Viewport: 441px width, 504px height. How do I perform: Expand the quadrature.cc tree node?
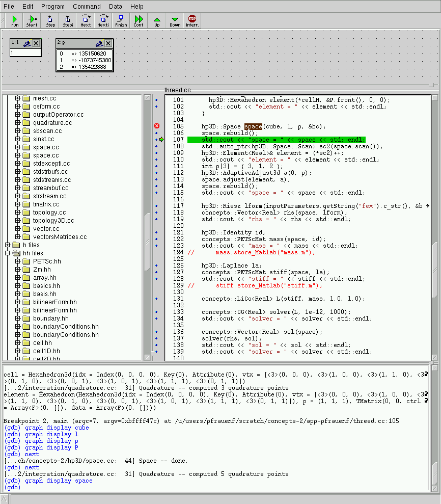pyautogui.click(x=18, y=123)
